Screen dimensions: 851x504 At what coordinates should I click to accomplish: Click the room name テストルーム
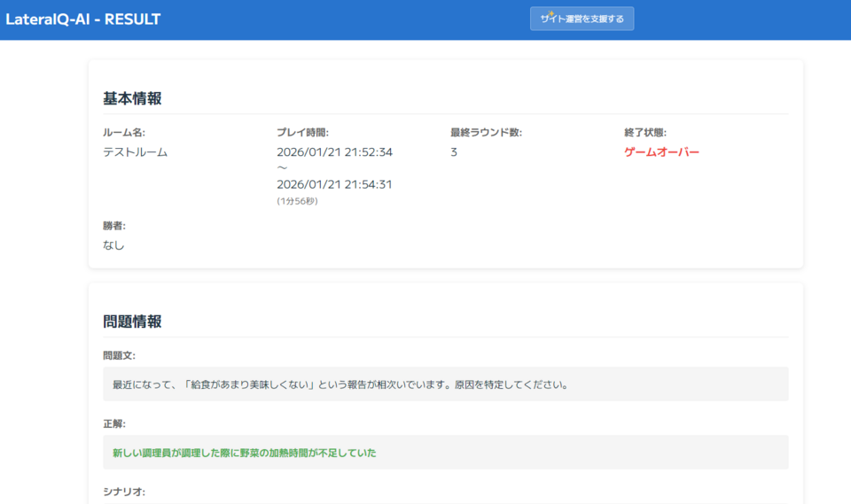point(135,152)
